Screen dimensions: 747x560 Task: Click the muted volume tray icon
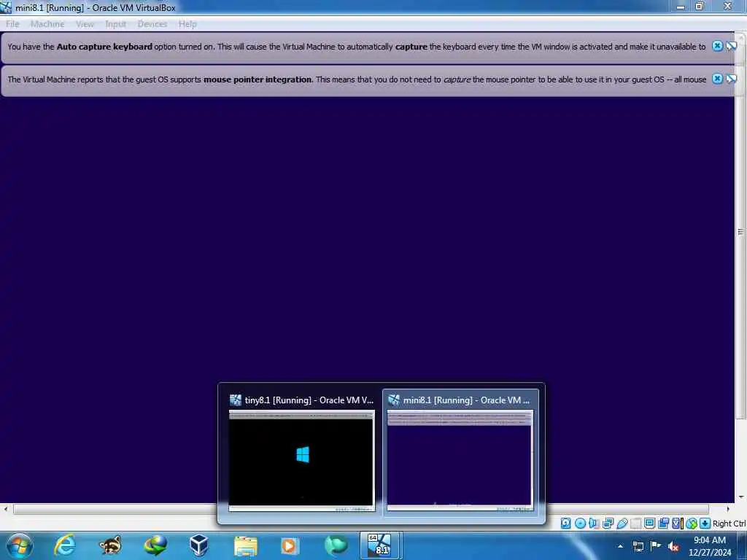point(673,547)
